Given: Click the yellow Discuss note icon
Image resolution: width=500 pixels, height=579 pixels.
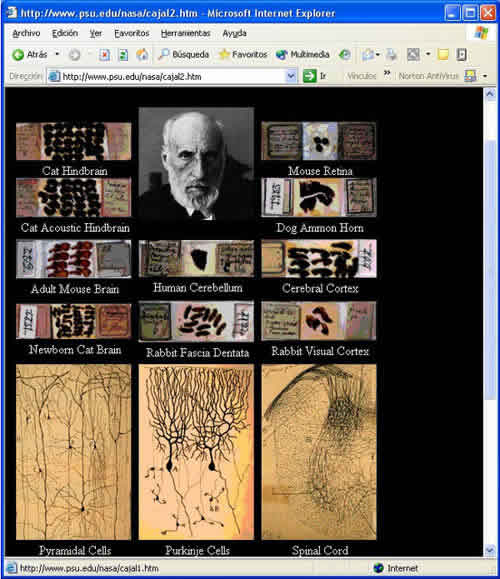Looking at the screenshot, I should [443, 55].
